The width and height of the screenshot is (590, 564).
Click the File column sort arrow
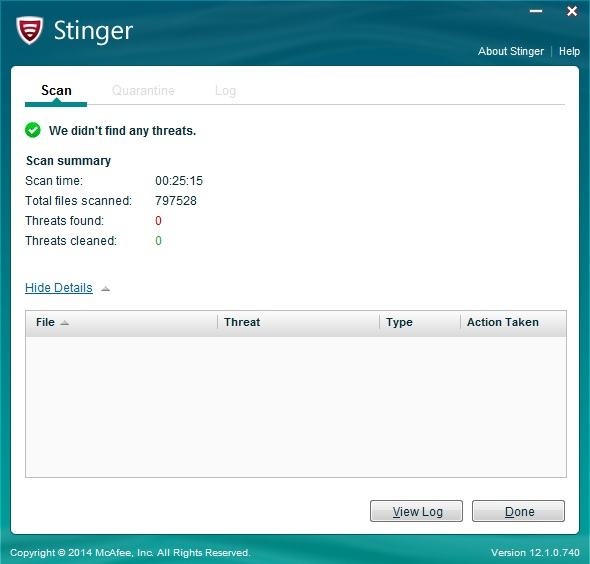(65, 323)
